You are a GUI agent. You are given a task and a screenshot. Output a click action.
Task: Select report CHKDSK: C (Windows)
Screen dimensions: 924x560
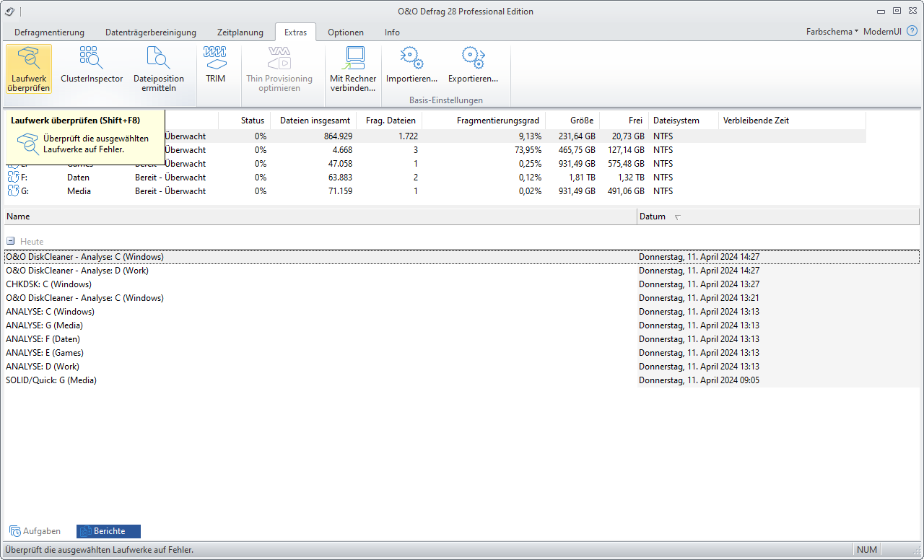[462, 284]
